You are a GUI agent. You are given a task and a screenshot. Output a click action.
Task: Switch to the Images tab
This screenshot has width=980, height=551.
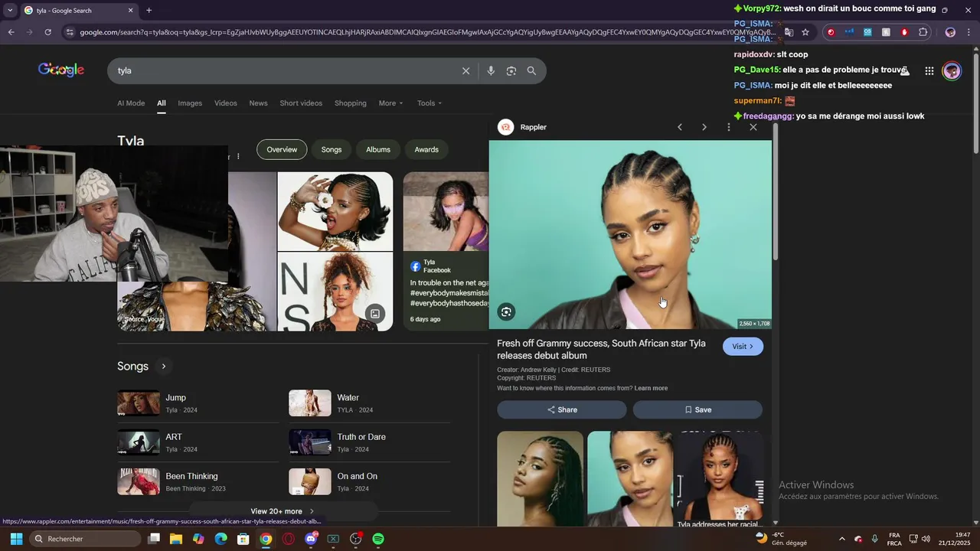tap(190, 103)
